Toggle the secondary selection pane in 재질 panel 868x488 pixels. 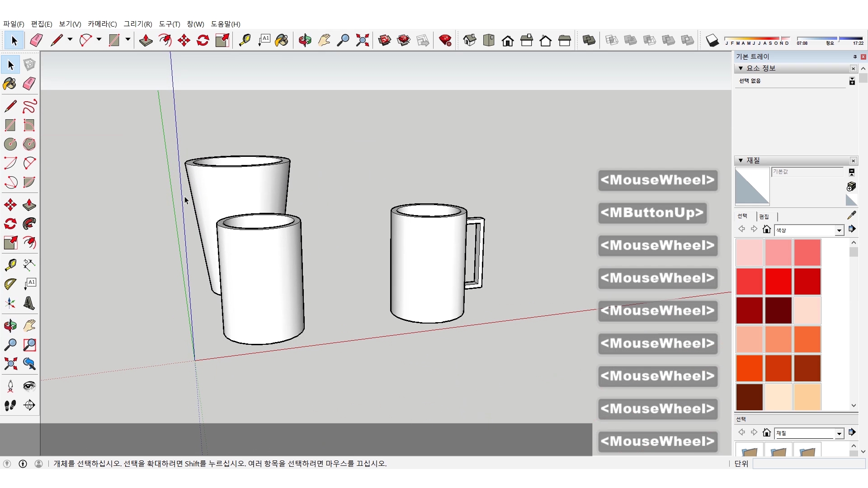click(852, 172)
